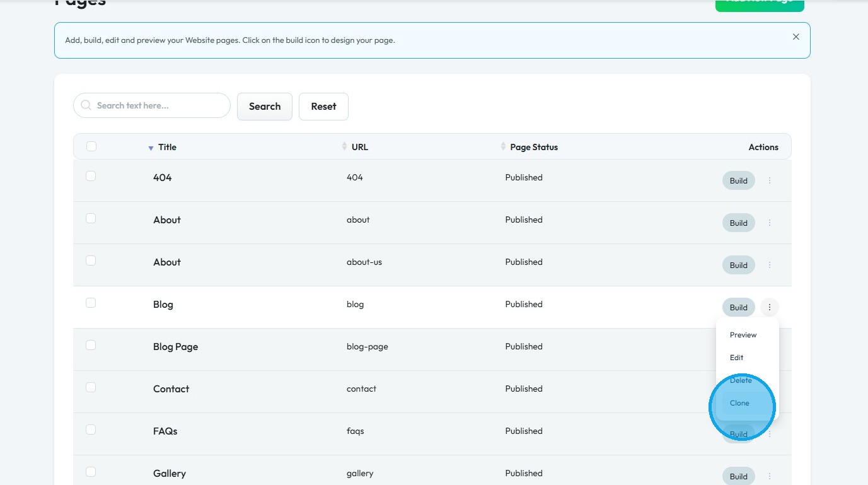Viewport: 868px width, 485px height.
Task: Open three-dot menu for 404 page
Action: pyautogui.click(x=770, y=180)
